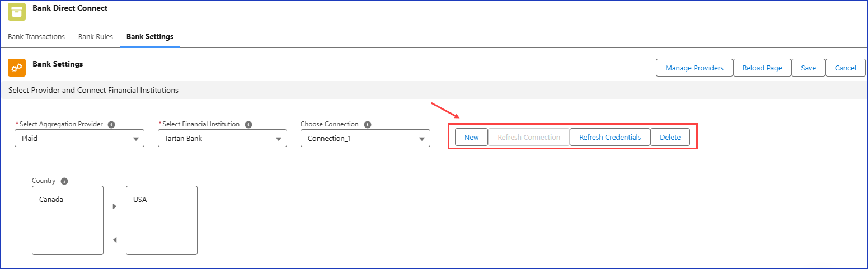Image resolution: width=868 pixels, height=269 pixels.
Task: Click info icon beside Choose Connection
Action: click(368, 125)
